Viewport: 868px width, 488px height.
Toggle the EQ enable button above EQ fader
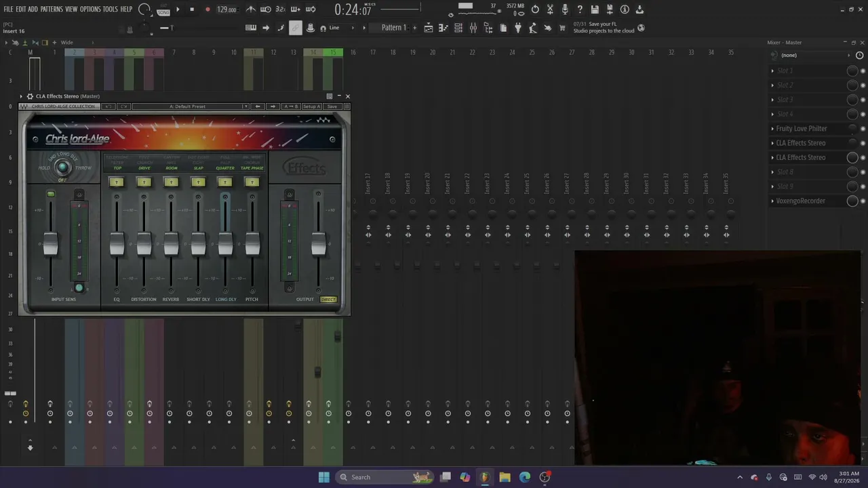click(117, 182)
